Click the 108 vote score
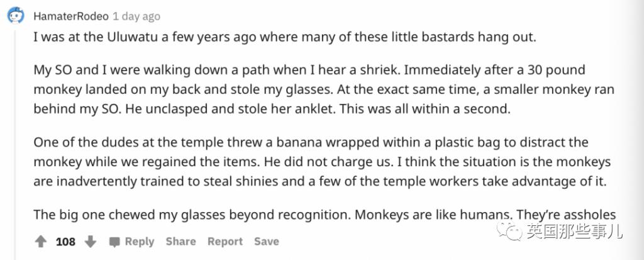The image size is (644, 260). (x=65, y=242)
